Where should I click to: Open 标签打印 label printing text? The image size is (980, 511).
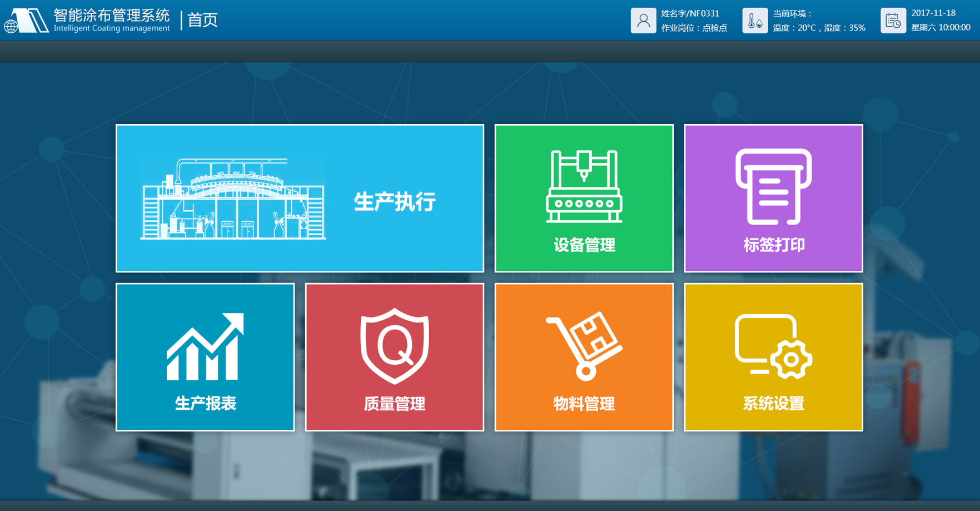(x=773, y=245)
